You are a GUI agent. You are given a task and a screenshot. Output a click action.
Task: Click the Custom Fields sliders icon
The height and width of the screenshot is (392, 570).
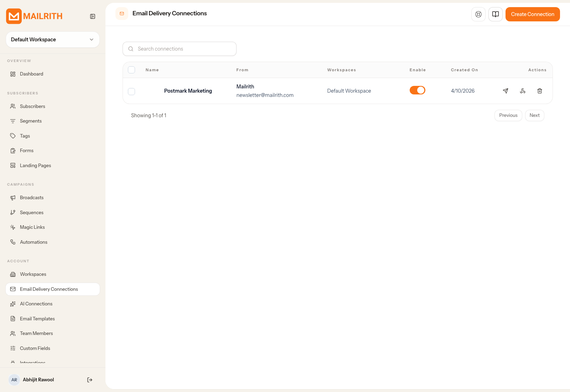pos(13,348)
